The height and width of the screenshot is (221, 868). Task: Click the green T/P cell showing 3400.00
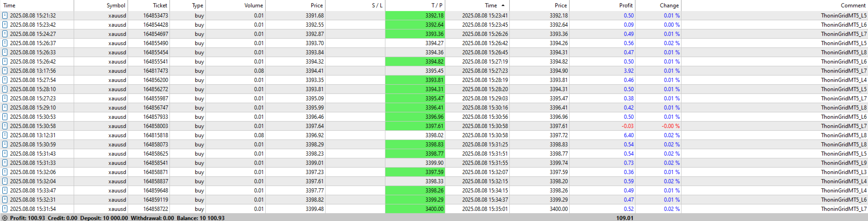[415, 209]
